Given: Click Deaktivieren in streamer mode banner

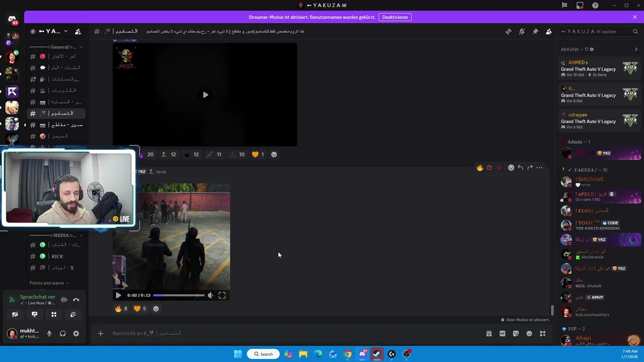Looking at the screenshot, I should (x=395, y=17).
